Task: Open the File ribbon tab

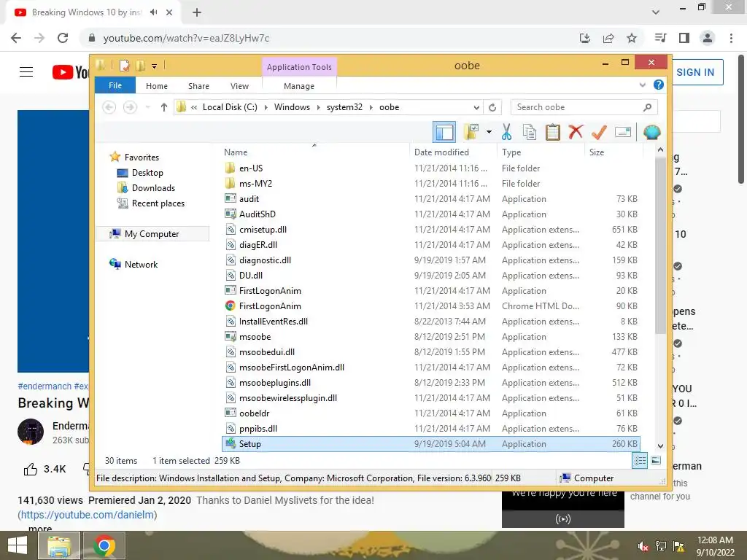Action: pyautogui.click(x=115, y=85)
